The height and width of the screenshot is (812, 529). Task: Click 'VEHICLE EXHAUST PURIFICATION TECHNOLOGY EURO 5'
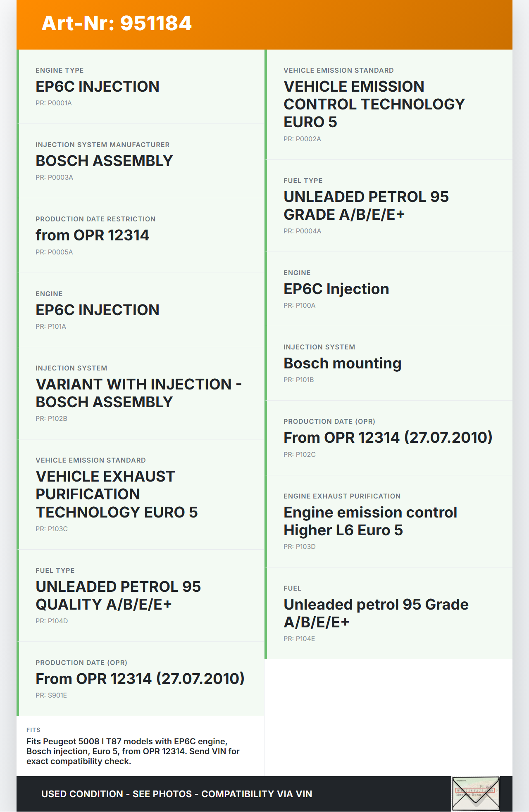pyautogui.click(x=117, y=494)
